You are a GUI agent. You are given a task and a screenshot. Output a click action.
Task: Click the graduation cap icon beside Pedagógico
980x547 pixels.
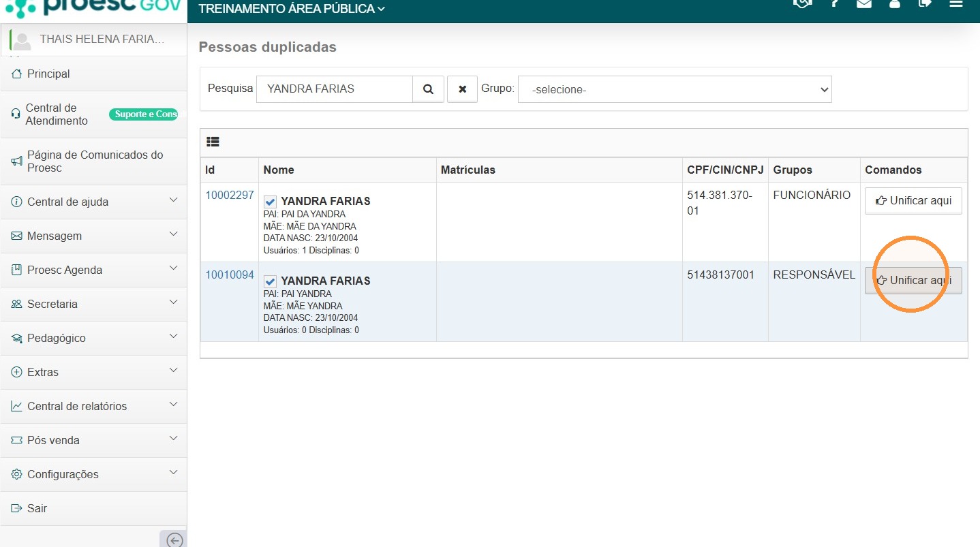[x=17, y=338]
